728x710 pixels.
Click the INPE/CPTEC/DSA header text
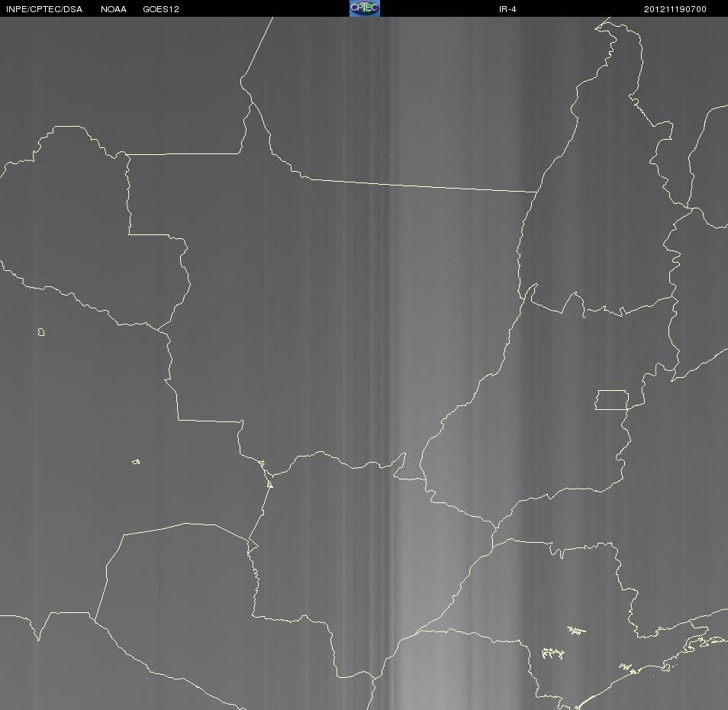coord(44,9)
